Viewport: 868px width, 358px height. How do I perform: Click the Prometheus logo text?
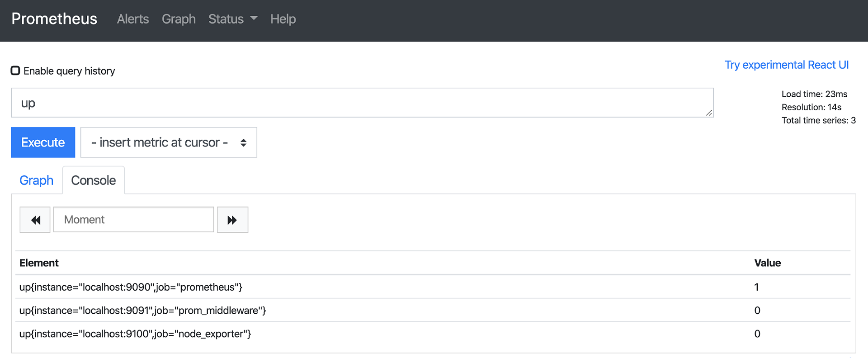tap(54, 19)
